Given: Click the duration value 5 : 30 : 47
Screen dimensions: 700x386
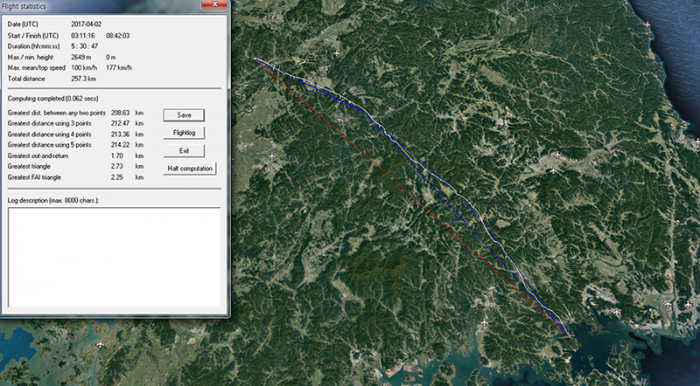Looking at the screenshot, I should (85, 46).
